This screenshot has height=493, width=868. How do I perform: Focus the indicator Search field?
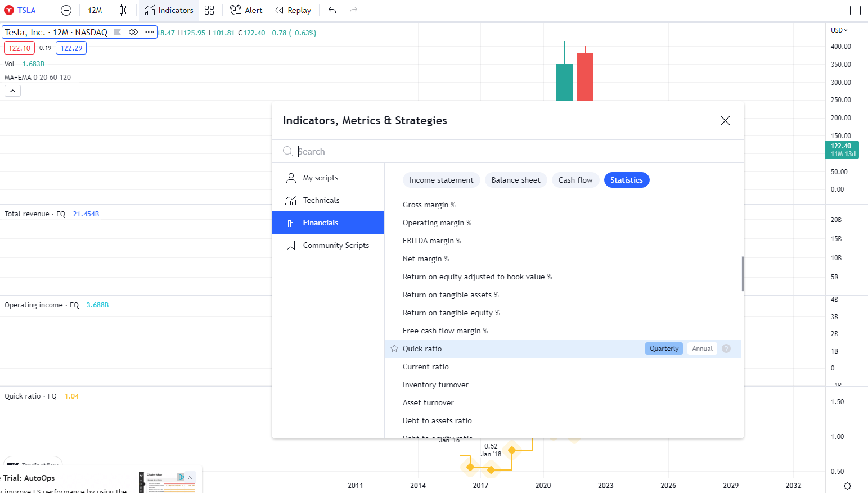pos(507,151)
